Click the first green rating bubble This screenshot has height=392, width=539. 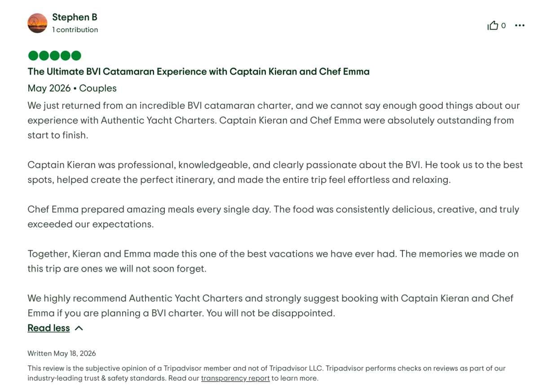click(x=33, y=56)
